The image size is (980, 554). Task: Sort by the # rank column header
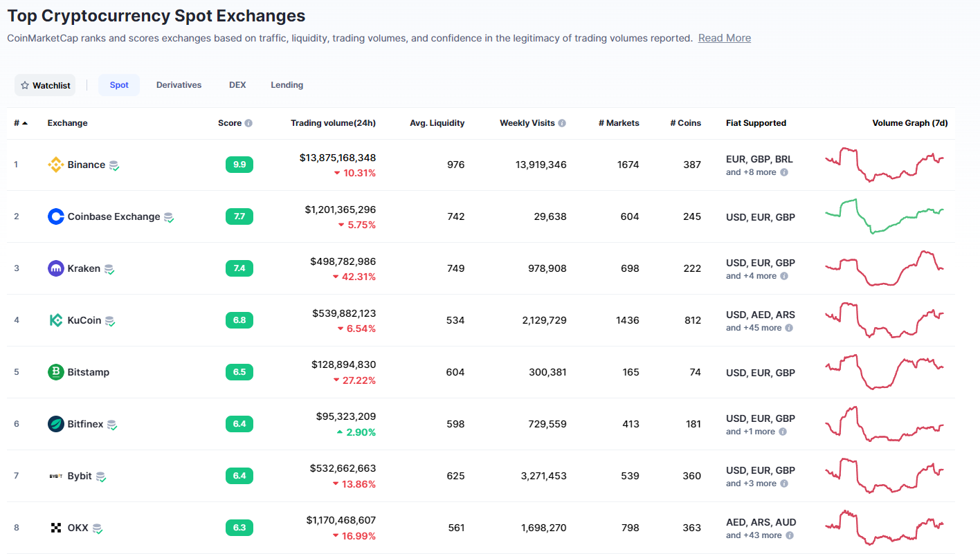21,123
